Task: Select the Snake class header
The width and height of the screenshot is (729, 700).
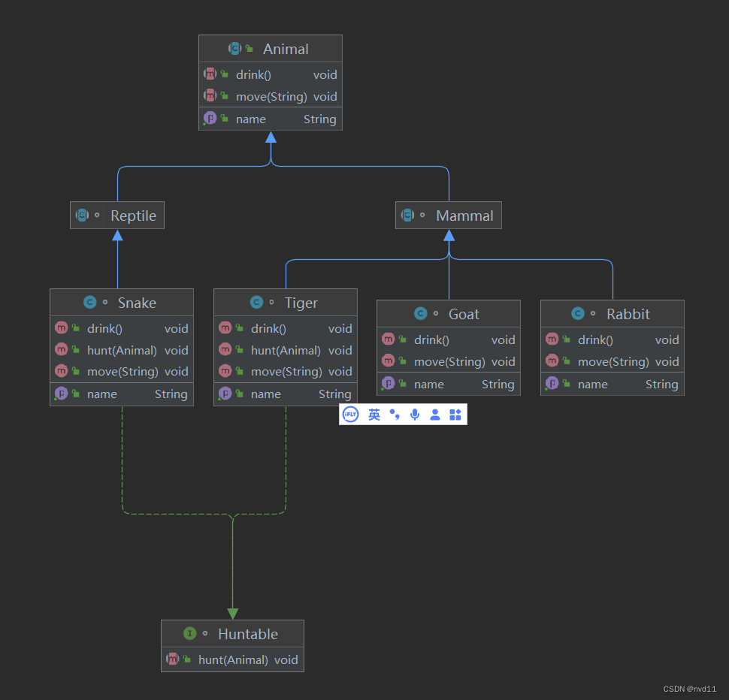Action: click(x=122, y=303)
